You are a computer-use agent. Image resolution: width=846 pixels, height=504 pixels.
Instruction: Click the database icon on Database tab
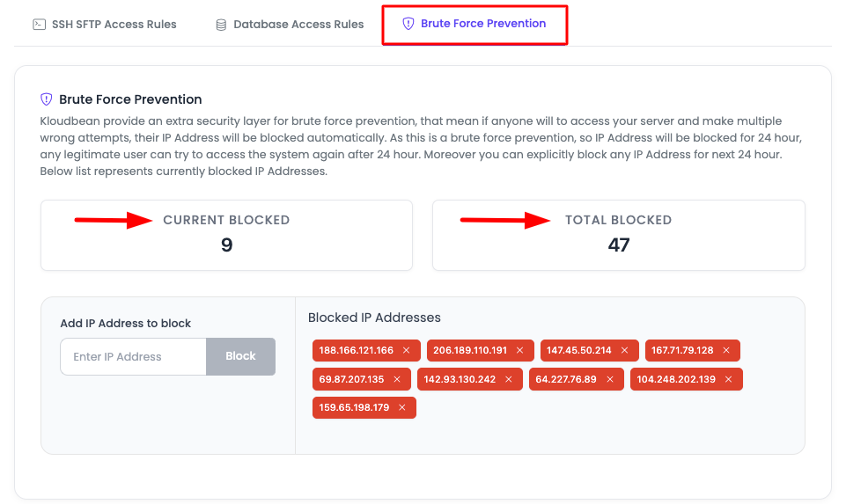[221, 25]
